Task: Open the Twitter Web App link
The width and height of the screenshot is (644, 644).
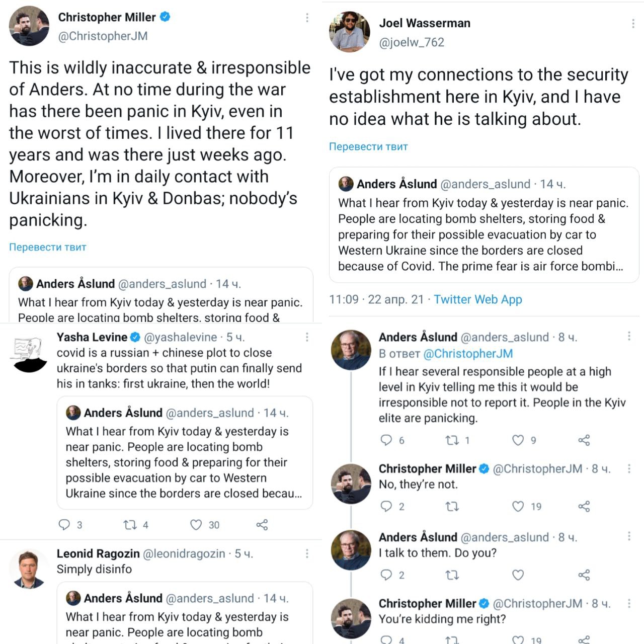Action: pyautogui.click(x=478, y=299)
